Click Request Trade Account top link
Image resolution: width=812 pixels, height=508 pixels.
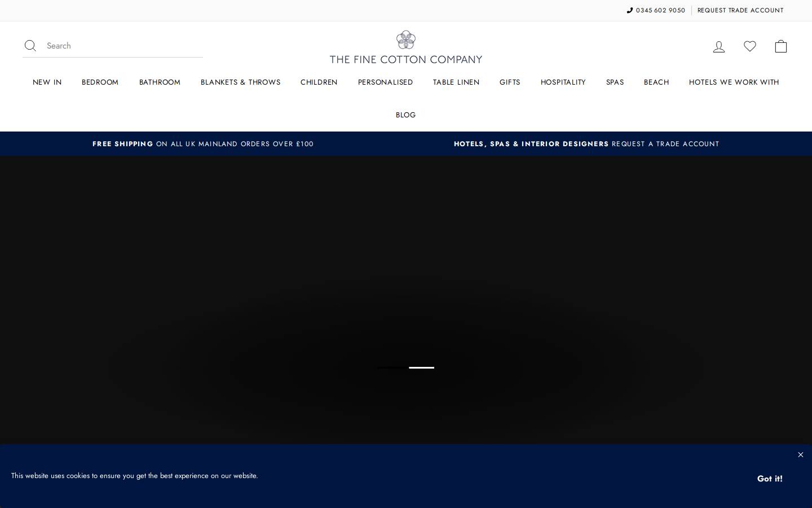740,10
